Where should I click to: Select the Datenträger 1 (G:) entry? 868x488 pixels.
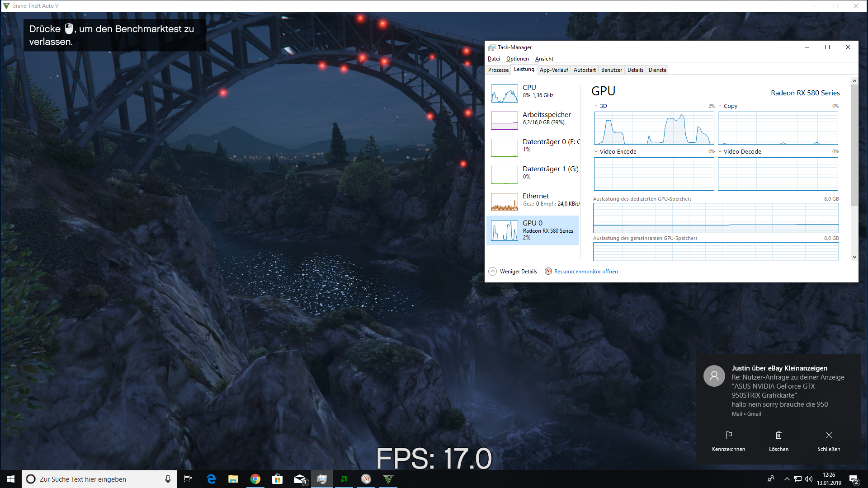tap(550, 173)
